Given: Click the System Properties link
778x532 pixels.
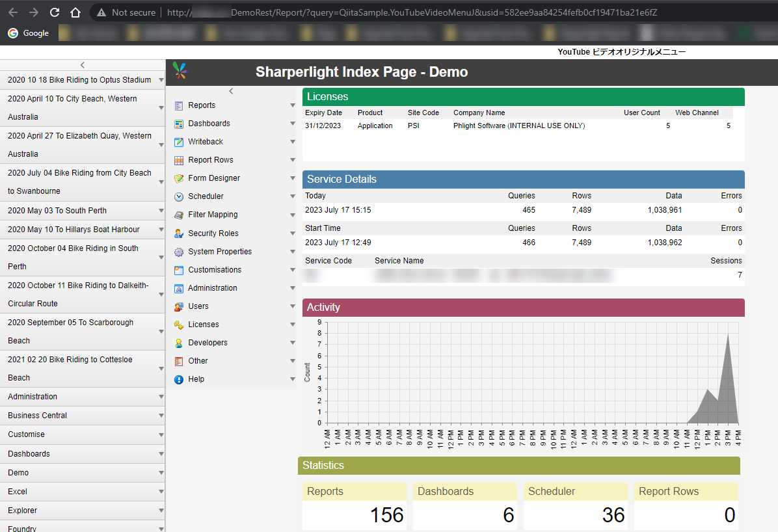Looking at the screenshot, I should (x=220, y=252).
